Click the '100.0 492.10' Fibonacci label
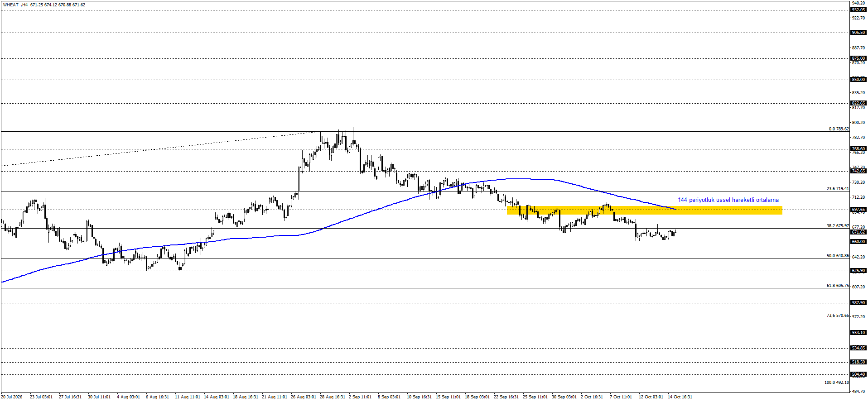 (x=836, y=383)
